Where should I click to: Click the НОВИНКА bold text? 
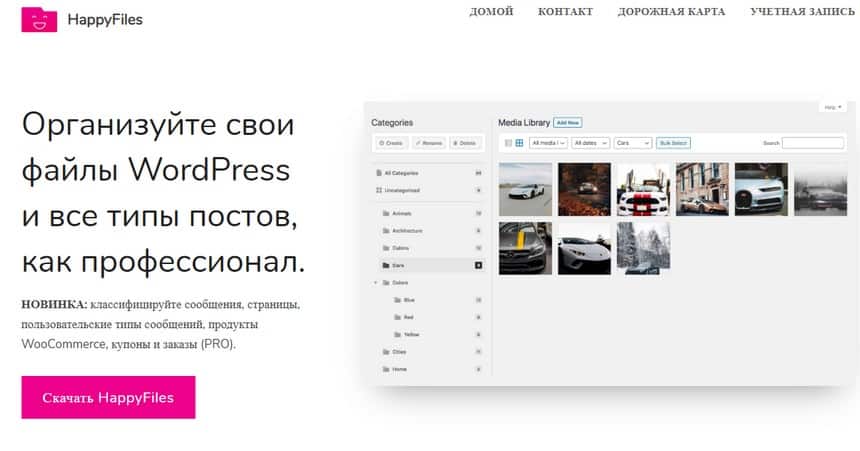[54, 305]
